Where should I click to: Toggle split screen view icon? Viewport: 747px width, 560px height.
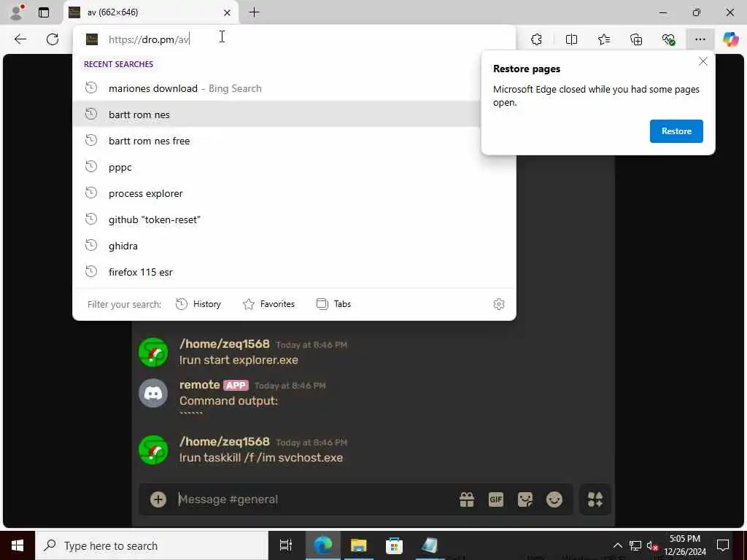[571, 39]
